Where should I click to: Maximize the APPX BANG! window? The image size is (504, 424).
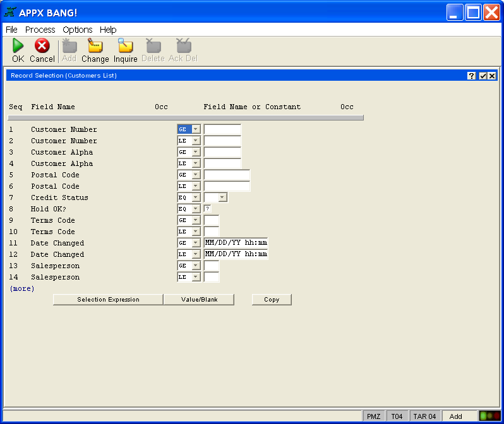pyautogui.click(x=473, y=13)
